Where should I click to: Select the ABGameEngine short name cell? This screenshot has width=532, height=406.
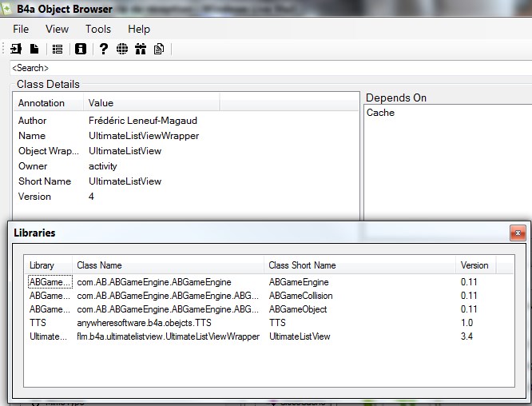click(x=299, y=282)
